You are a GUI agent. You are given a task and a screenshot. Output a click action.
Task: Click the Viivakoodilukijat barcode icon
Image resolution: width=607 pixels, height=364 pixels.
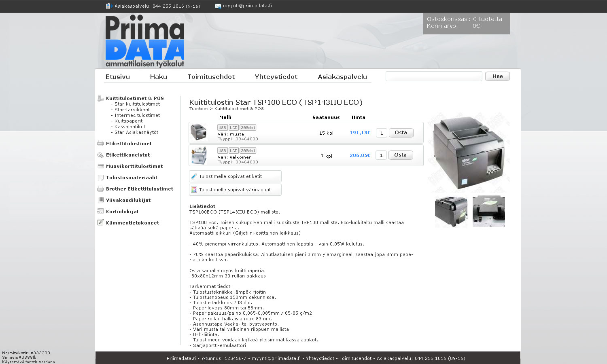coord(100,200)
